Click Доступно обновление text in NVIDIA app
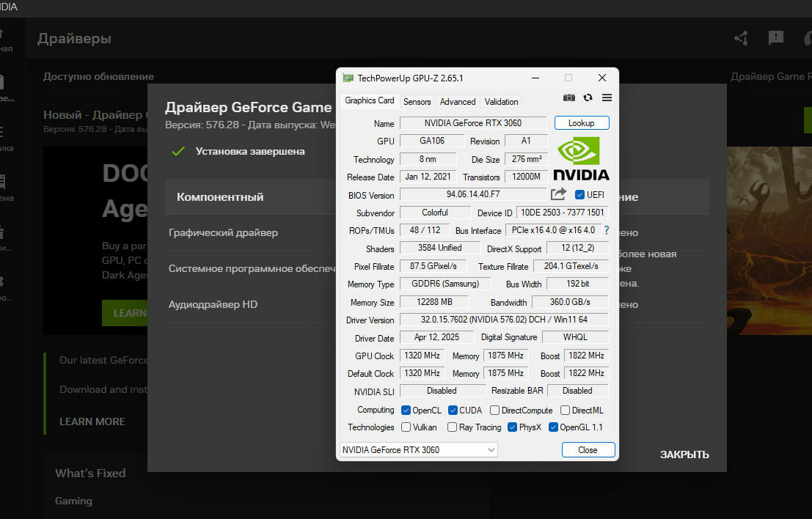This screenshot has height=519, width=812. click(x=98, y=76)
